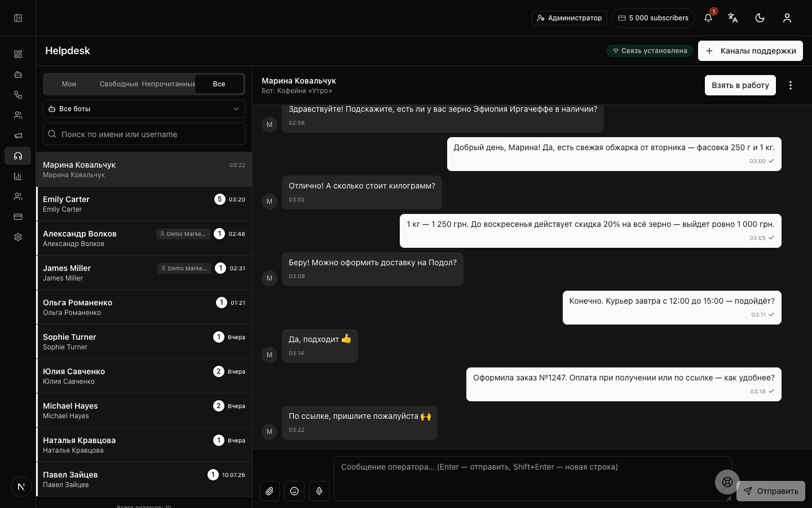Click the 'Связь установлена' status badge
812x508 pixels.
[650, 51]
